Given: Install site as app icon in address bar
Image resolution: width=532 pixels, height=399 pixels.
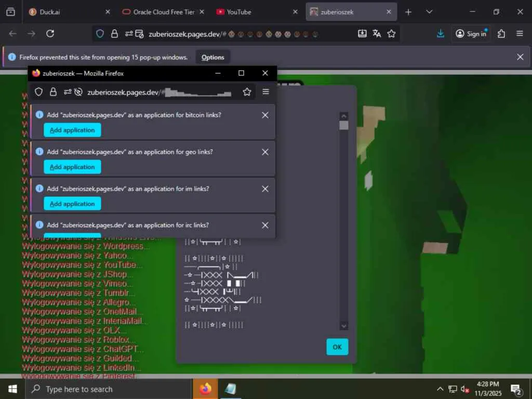Looking at the screenshot, I should [362, 34].
